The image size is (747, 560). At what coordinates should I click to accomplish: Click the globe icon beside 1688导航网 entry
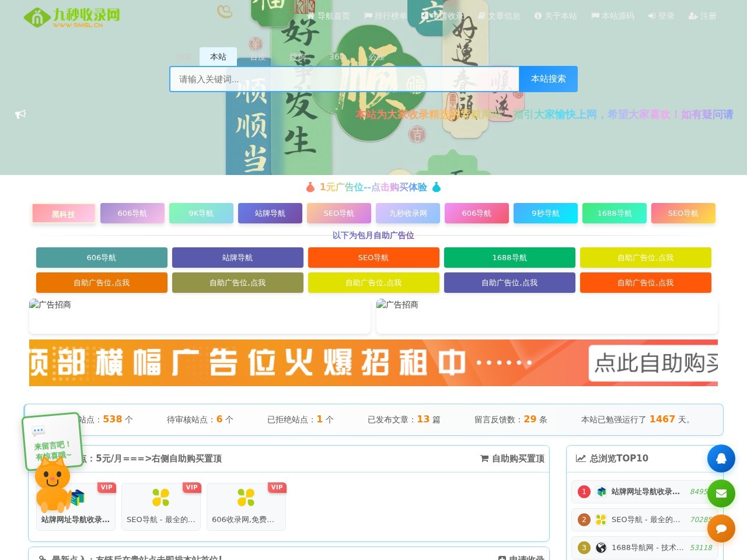tap(601, 548)
